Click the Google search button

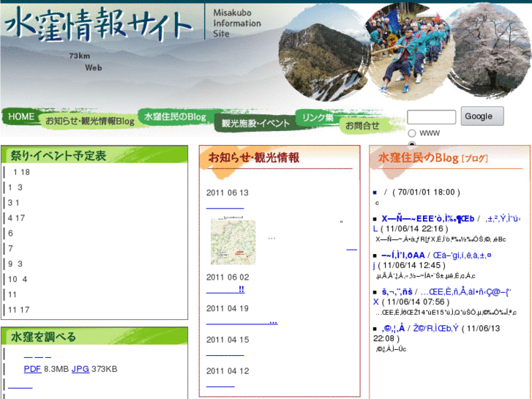482,116
